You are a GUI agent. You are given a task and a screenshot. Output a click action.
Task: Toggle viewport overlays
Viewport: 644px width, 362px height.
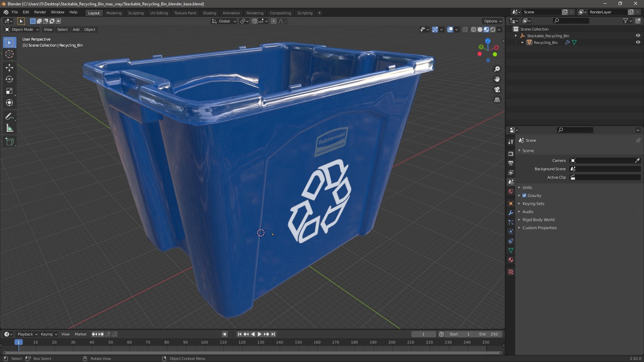click(x=450, y=29)
